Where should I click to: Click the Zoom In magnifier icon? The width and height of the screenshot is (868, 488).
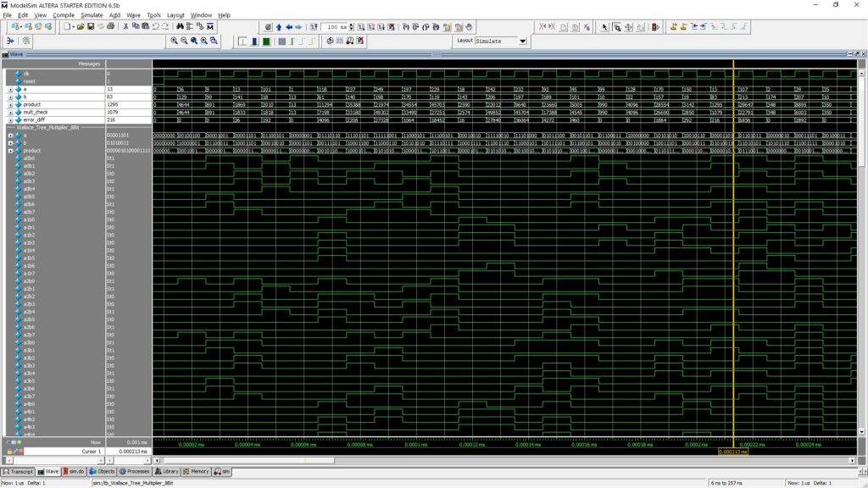coord(175,41)
